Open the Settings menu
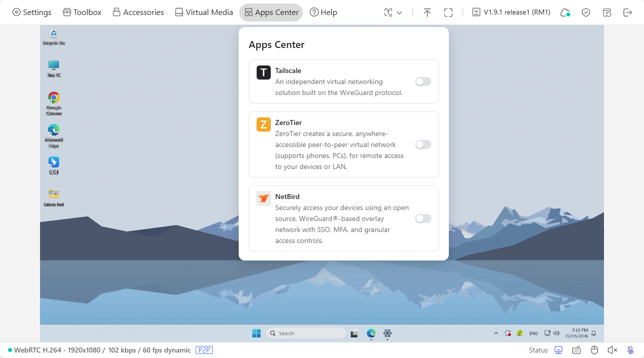This screenshot has width=644, height=358. (x=32, y=12)
